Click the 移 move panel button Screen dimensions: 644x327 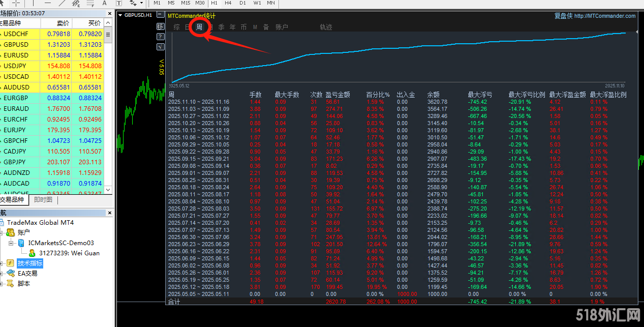[x=160, y=26]
